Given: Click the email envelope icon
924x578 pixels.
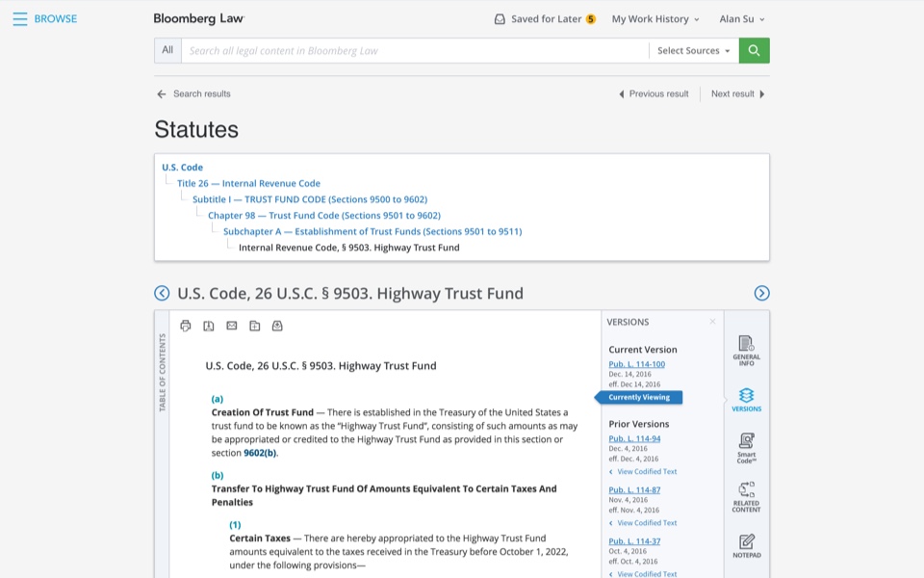Looking at the screenshot, I should pyautogui.click(x=232, y=326).
